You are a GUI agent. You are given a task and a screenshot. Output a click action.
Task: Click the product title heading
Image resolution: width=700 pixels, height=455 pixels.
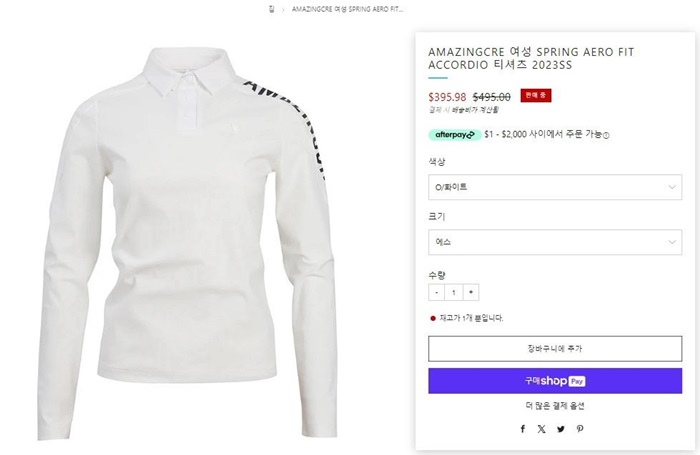click(x=530, y=58)
